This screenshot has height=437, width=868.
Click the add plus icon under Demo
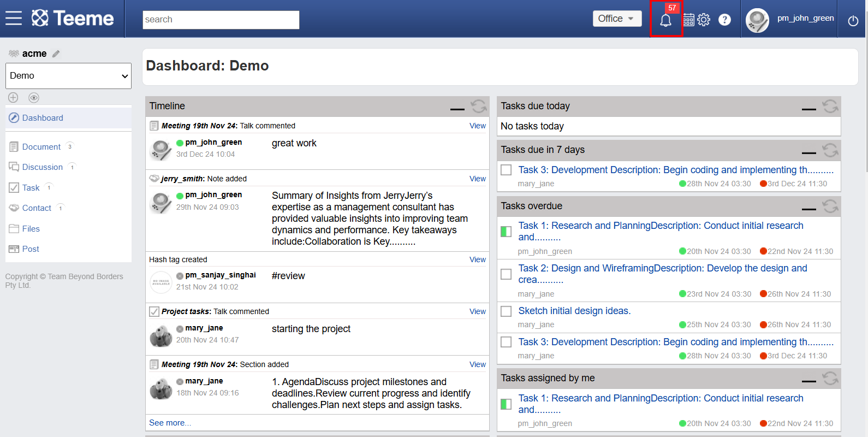click(13, 97)
